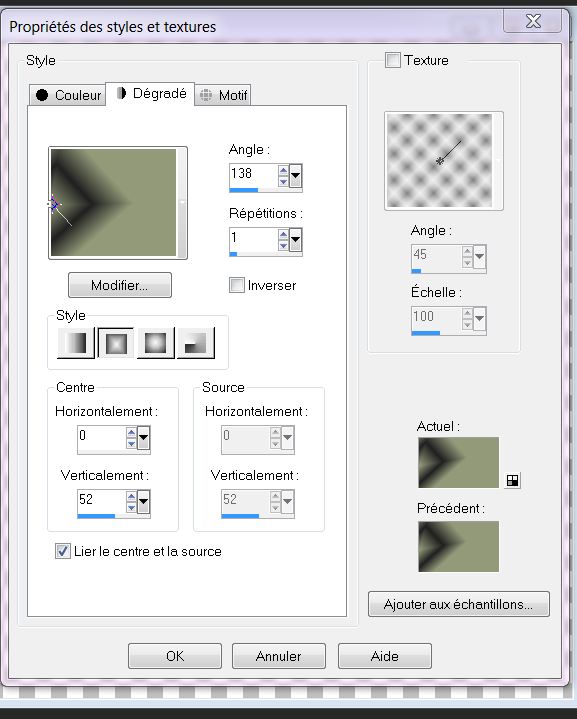Click the Modifier... button

click(x=120, y=285)
